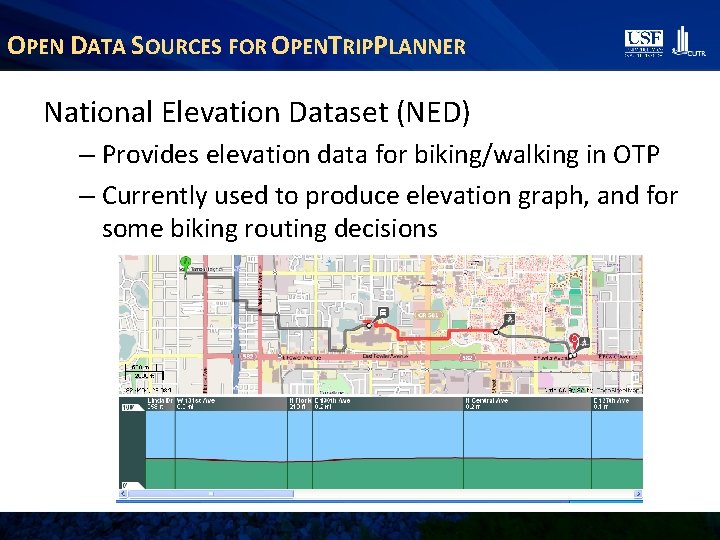The height and width of the screenshot is (540, 720).
Task: Click the map scale bar
Action: [x=143, y=371]
